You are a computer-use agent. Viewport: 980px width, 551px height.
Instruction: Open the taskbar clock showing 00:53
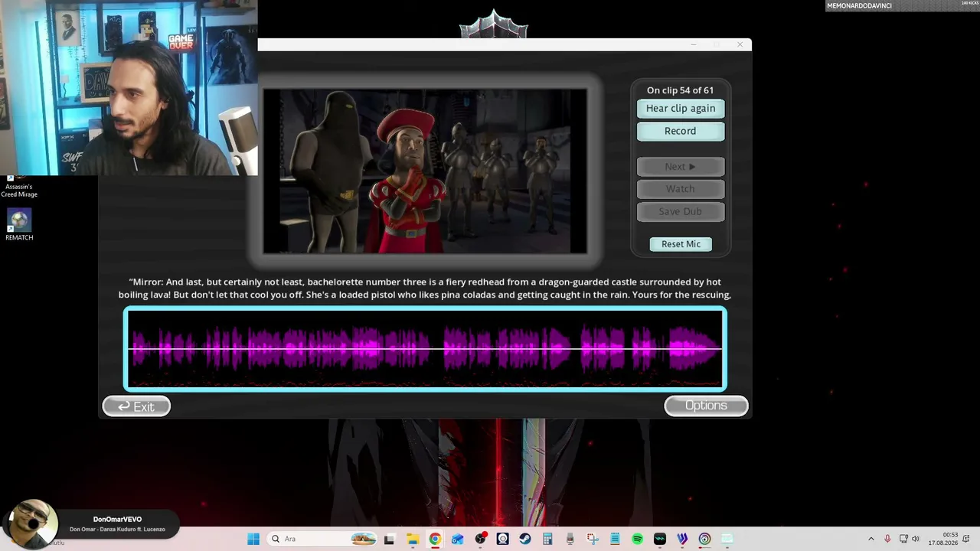pos(942,539)
